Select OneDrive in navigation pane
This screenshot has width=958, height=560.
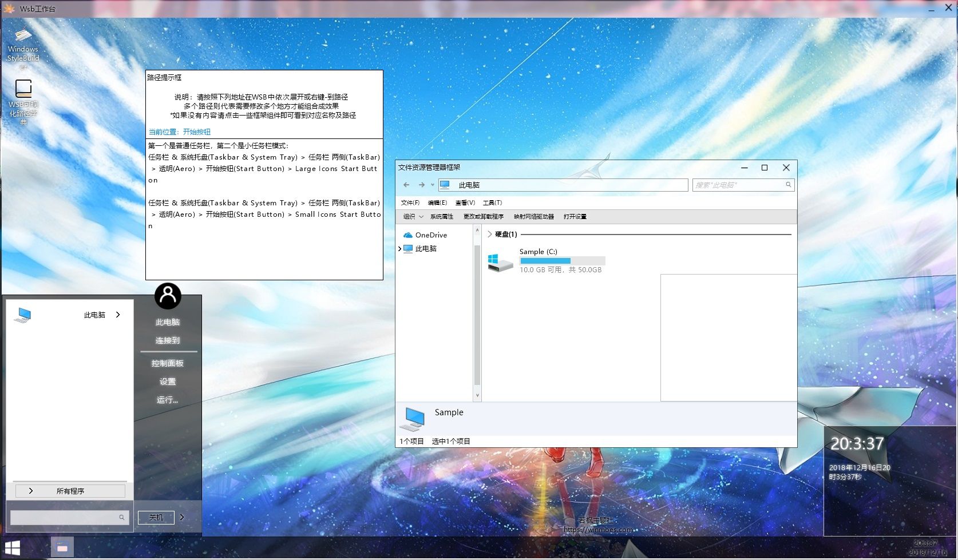coord(425,235)
